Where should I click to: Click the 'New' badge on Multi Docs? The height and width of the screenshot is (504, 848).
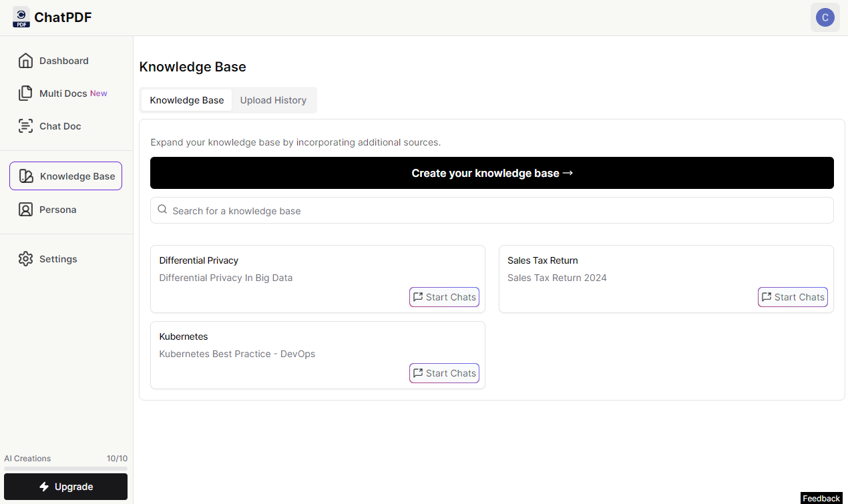tap(99, 93)
